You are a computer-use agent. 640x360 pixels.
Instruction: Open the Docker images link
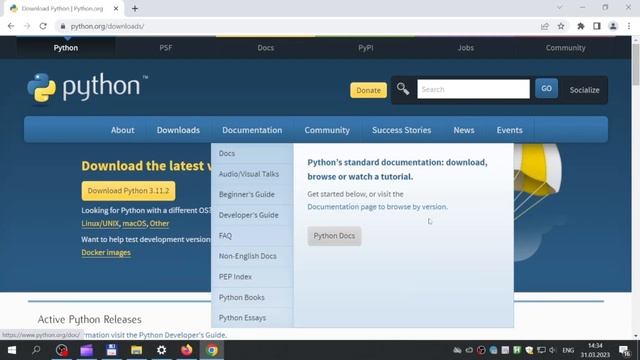click(x=106, y=252)
